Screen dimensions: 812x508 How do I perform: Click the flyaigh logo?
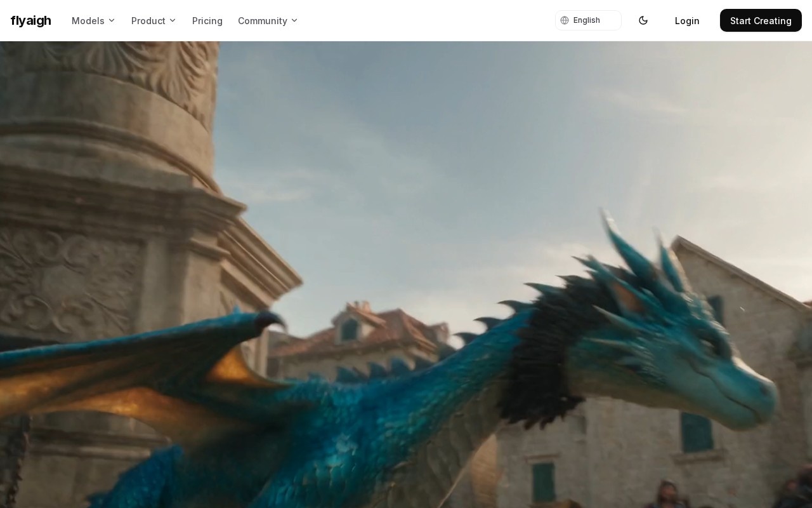click(x=30, y=21)
